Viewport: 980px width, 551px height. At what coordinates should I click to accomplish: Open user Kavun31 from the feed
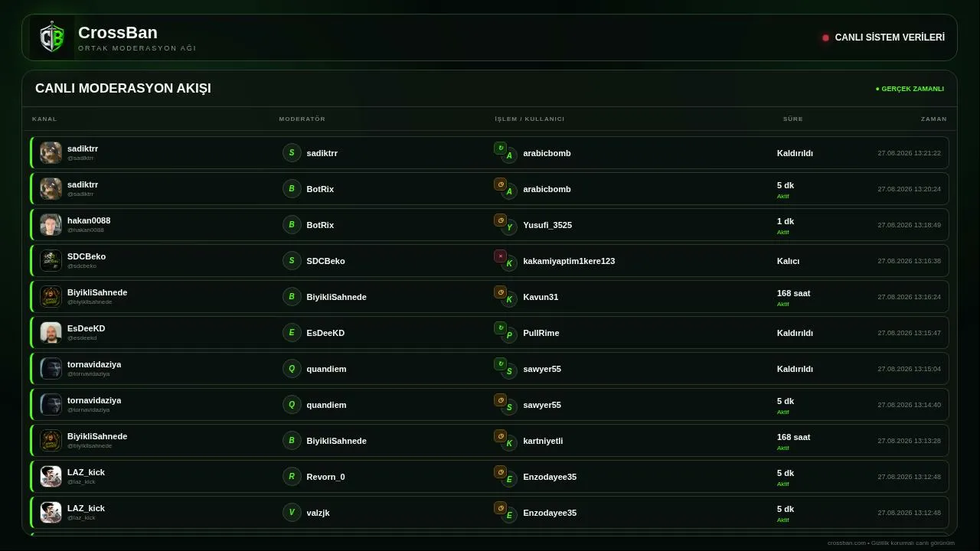(x=541, y=297)
